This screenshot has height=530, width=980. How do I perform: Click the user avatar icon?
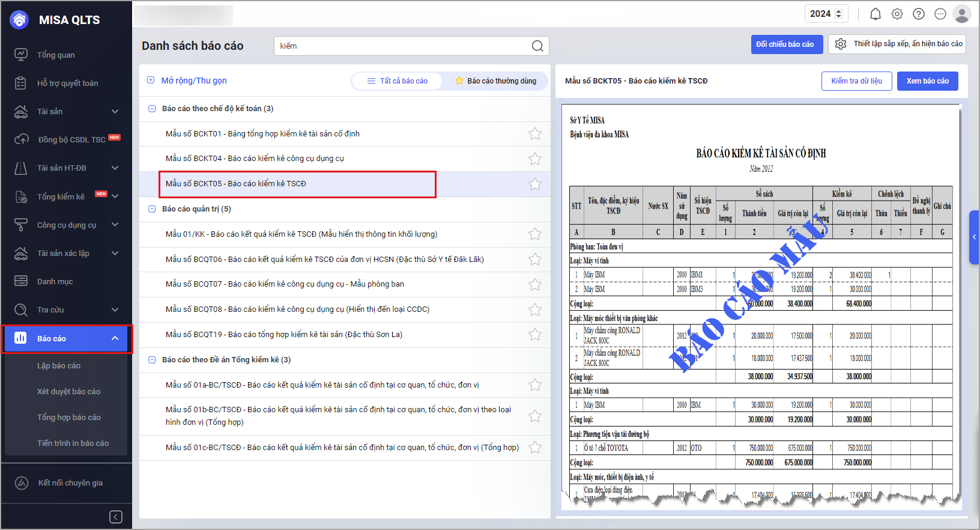962,14
